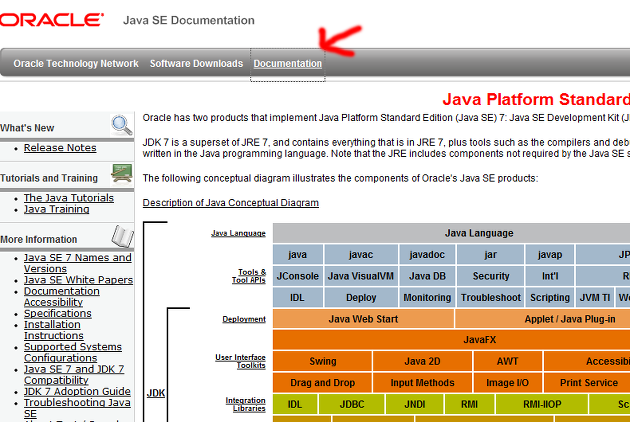Open Java SE 7 Names and Versions
Viewport: 630px width, 422px height.
(x=78, y=263)
